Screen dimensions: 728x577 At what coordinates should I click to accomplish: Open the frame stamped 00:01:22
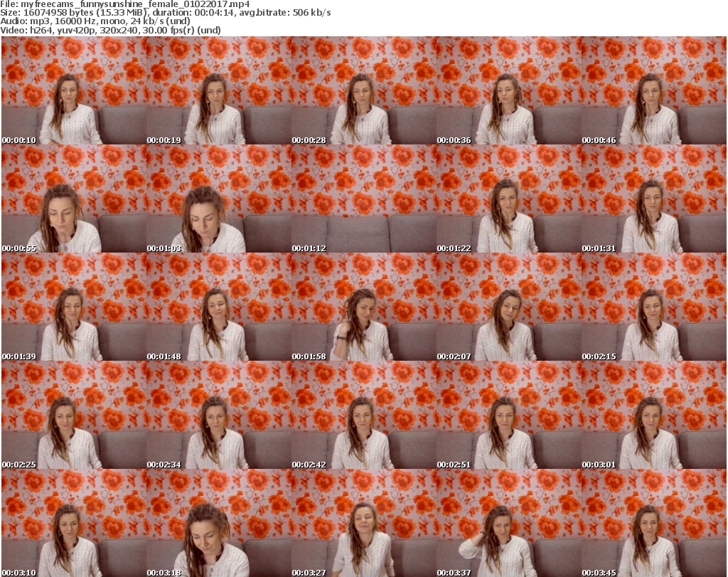click(x=509, y=198)
